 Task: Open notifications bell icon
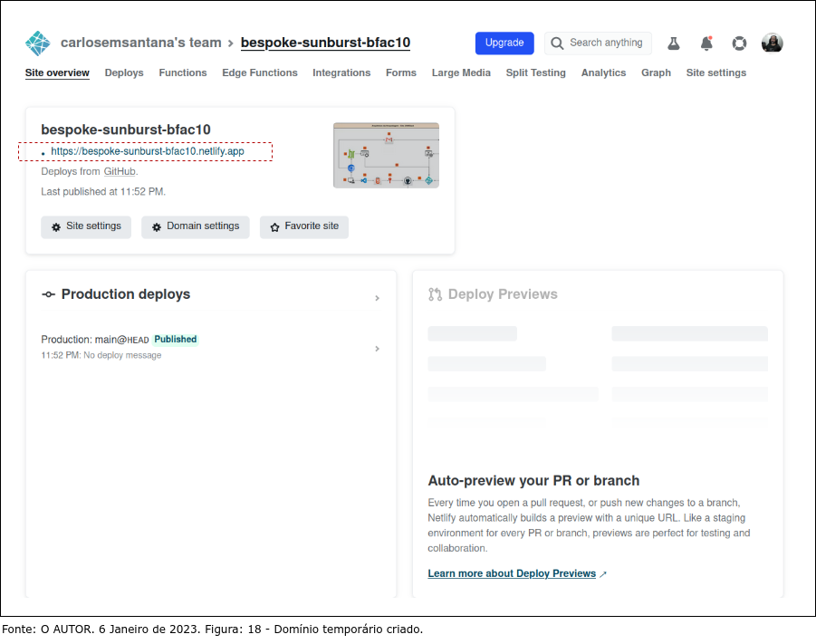pos(706,43)
